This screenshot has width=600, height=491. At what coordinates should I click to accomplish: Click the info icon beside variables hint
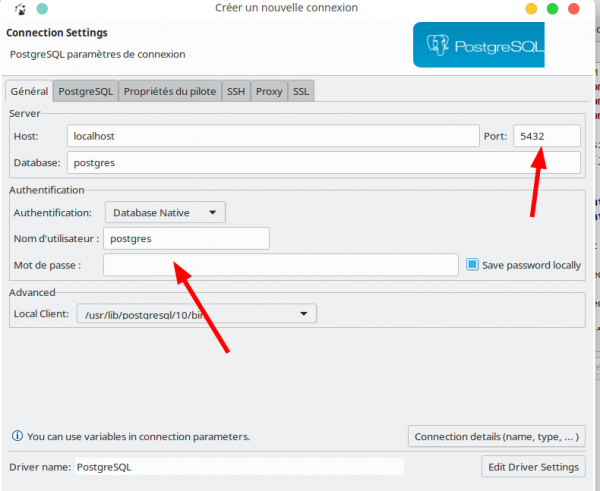[x=16, y=436]
